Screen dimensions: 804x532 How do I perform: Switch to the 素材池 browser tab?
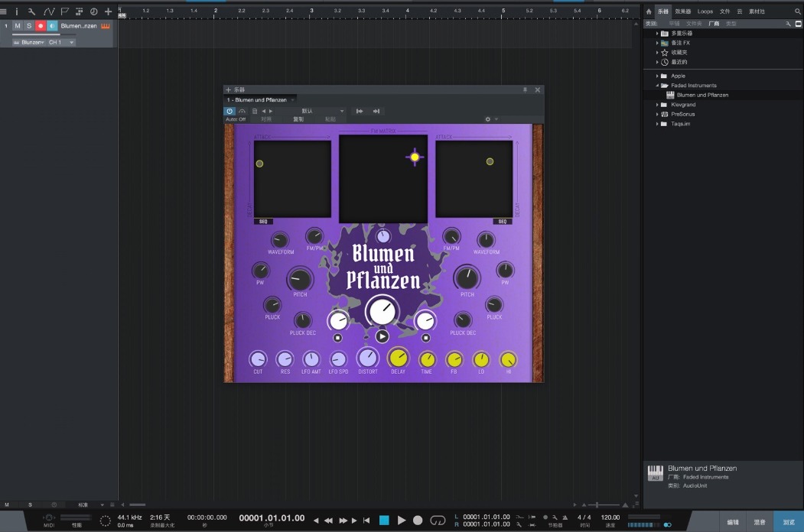coord(757,11)
